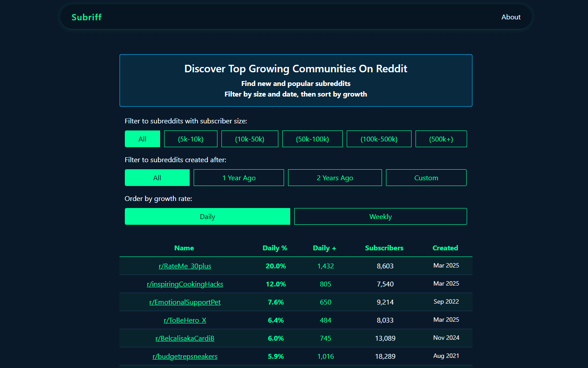Select the (5k-10k) subscriber size filter
The height and width of the screenshot is (368, 588).
(191, 138)
